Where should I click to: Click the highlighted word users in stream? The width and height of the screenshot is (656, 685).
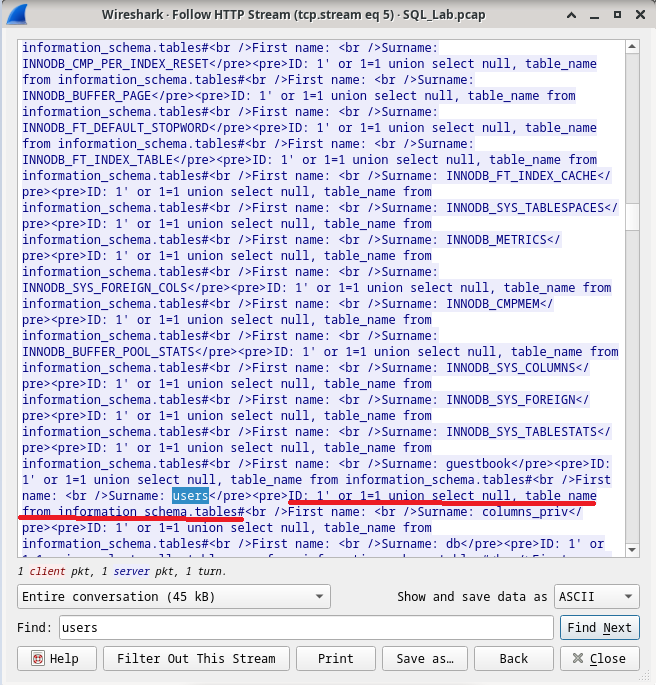click(190, 495)
